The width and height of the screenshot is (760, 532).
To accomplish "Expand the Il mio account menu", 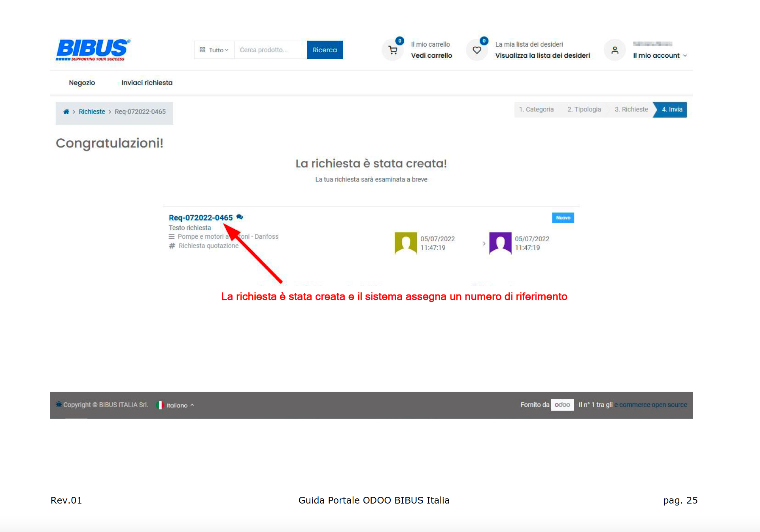I will (x=660, y=56).
